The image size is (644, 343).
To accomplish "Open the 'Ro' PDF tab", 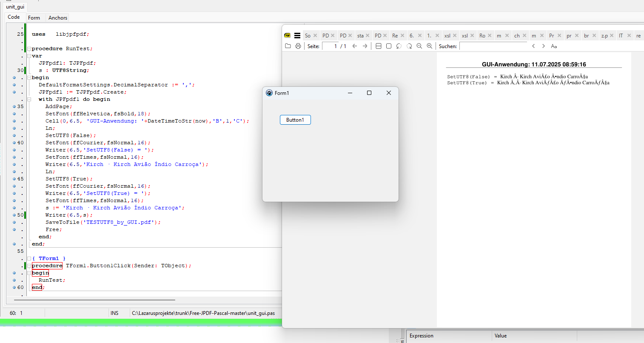I will (482, 36).
